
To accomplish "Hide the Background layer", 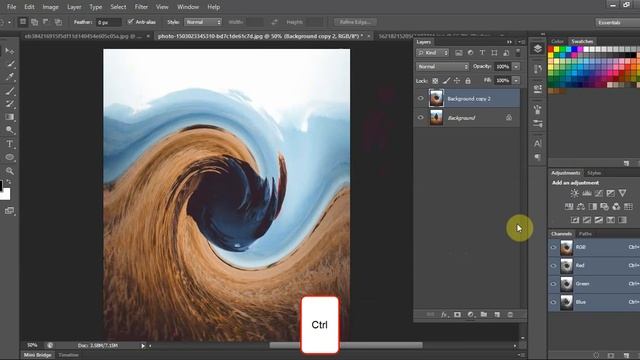I will pyautogui.click(x=420, y=118).
